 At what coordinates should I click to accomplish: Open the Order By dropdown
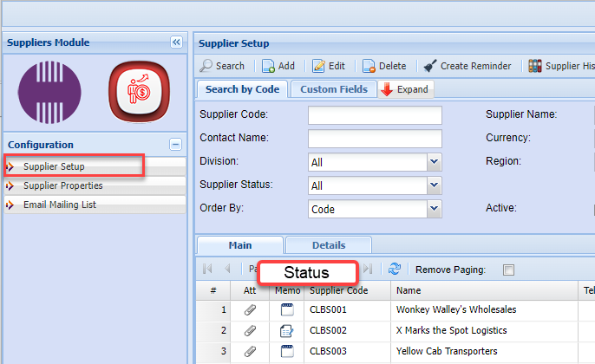coord(434,209)
